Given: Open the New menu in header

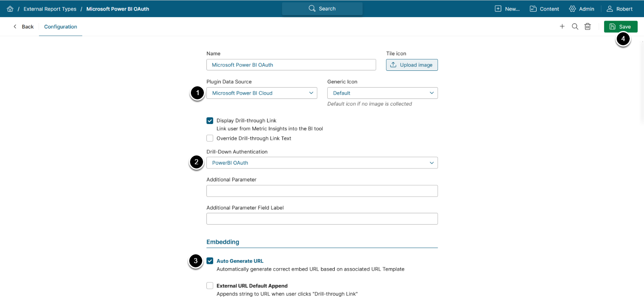Looking at the screenshot, I should click(x=507, y=9).
